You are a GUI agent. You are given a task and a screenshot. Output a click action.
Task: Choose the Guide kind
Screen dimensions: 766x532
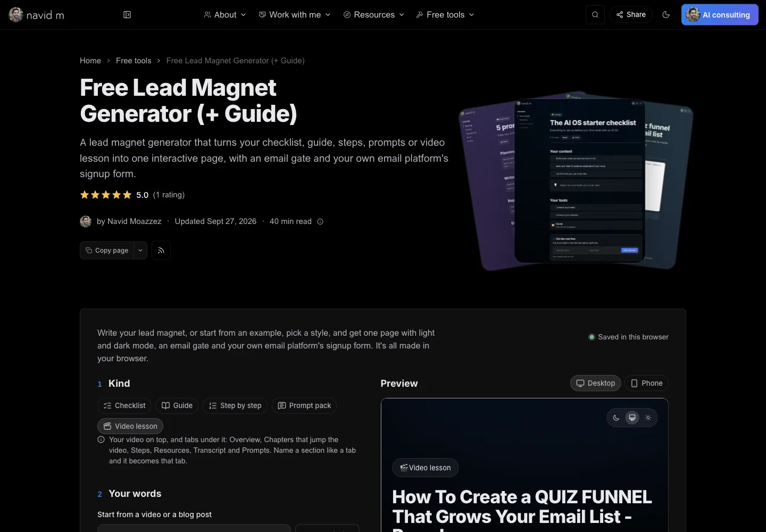click(x=177, y=405)
